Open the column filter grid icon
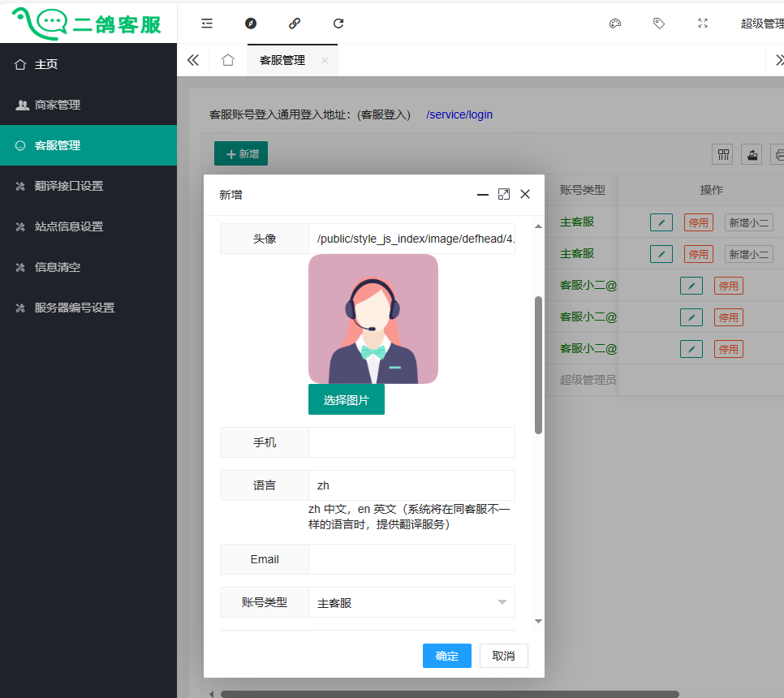Screen dimensions: 784x698 point(722,154)
